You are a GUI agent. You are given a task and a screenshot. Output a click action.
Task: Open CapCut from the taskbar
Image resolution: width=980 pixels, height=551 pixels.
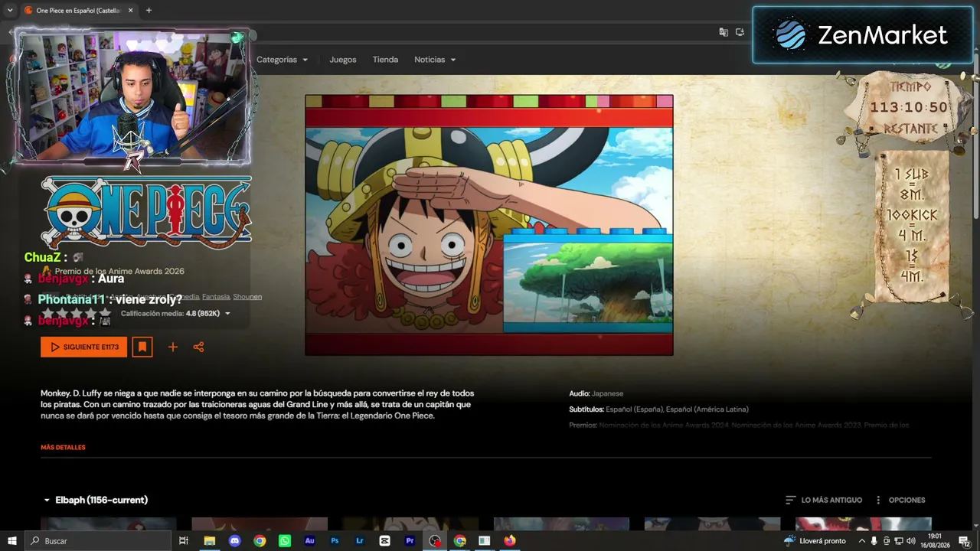pos(384,541)
